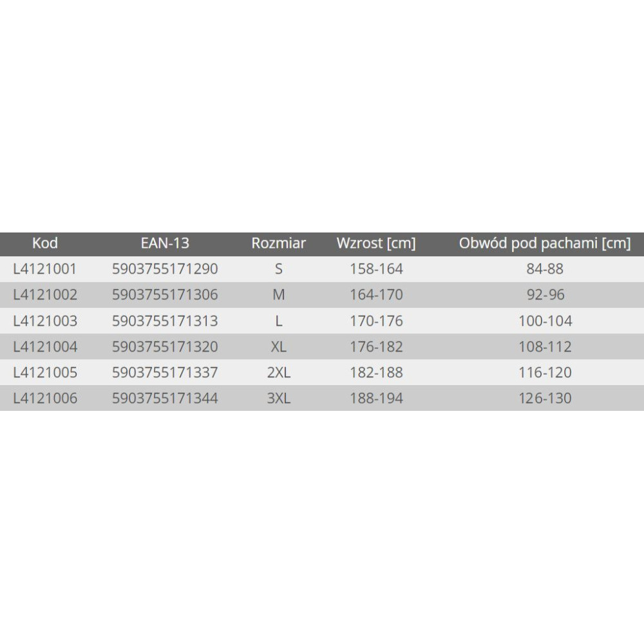
Task: Click the Wzrost [cm] column header
Action: click(376, 243)
